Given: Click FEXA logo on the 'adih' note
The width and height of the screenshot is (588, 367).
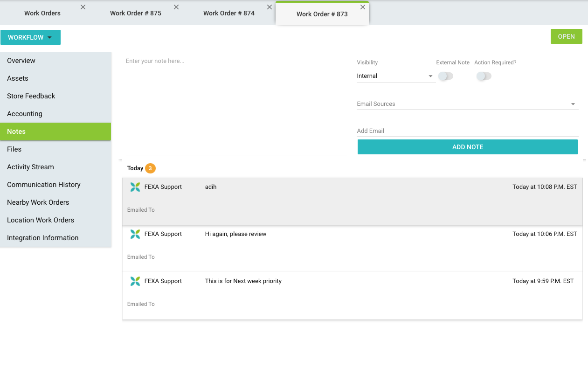Looking at the screenshot, I should pos(135,187).
